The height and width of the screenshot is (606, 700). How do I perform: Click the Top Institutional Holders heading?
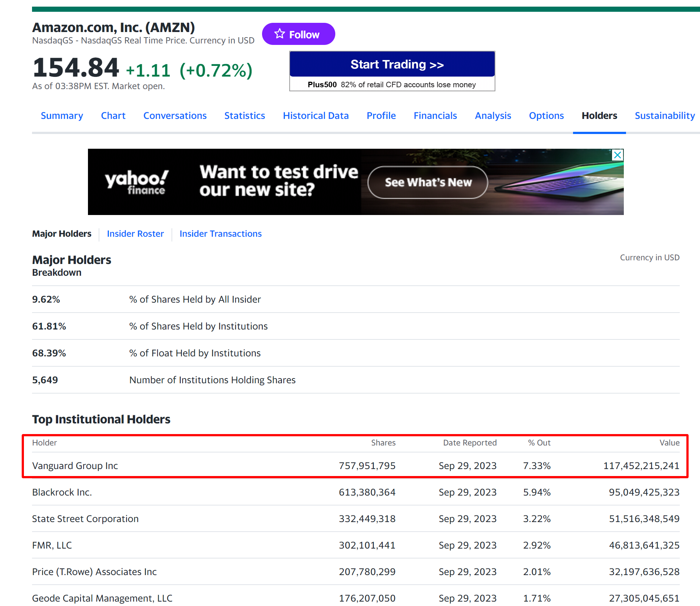(x=101, y=419)
